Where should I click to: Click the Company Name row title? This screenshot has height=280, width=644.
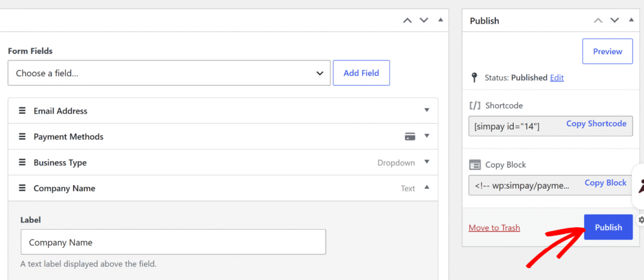point(65,188)
